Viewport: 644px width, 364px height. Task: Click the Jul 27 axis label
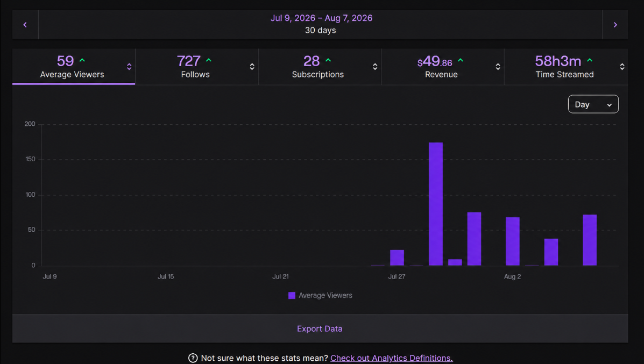pyautogui.click(x=397, y=276)
